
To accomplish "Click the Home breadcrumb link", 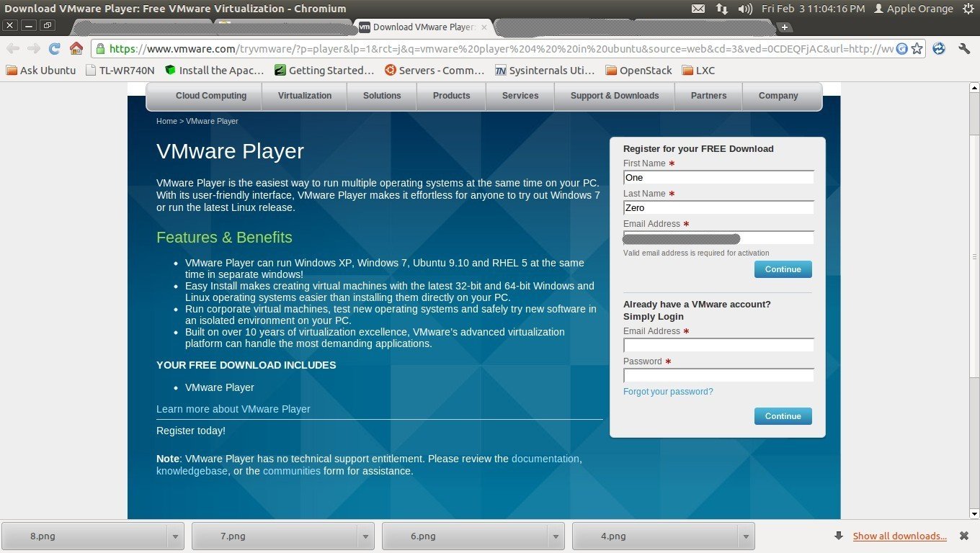I will [x=166, y=121].
